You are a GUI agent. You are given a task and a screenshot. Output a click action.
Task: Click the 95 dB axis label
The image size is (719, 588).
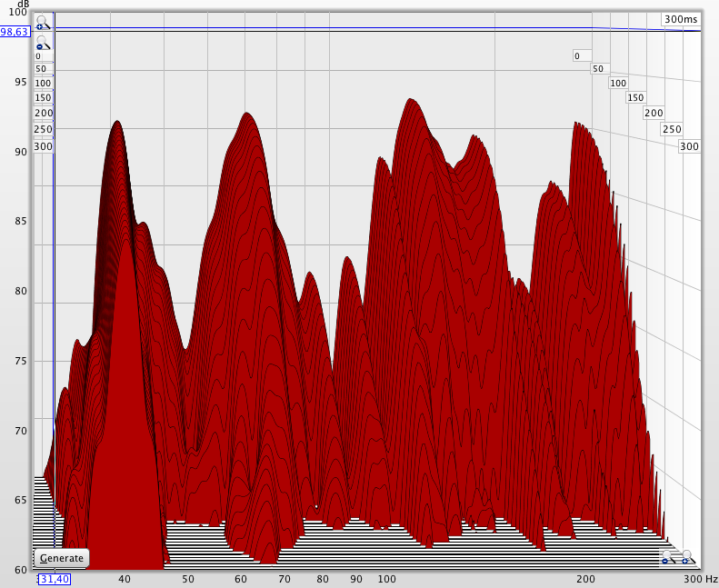(x=21, y=82)
